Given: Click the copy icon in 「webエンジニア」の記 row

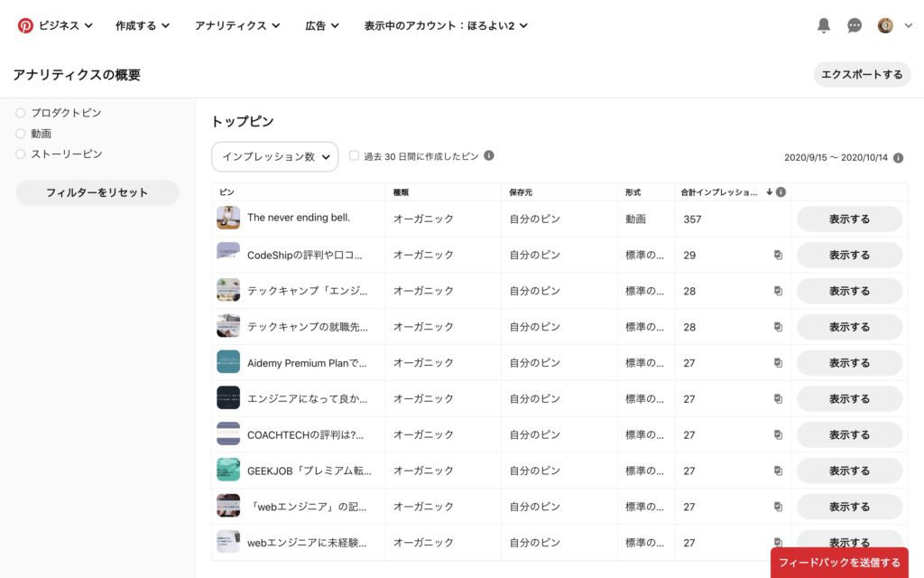Looking at the screenshot, I should pyautogui.click(x=778, y=507).
